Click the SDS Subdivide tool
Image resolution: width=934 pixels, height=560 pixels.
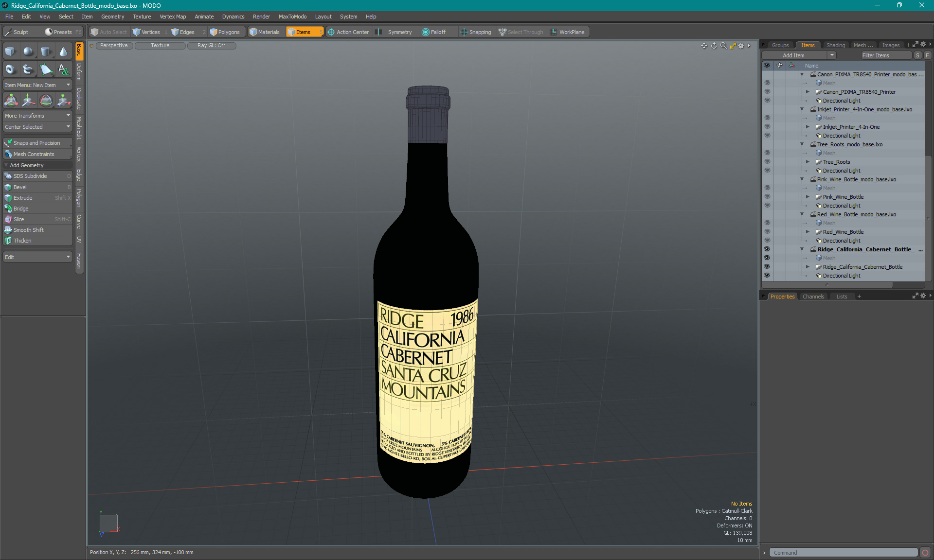[x=37, y=176]
